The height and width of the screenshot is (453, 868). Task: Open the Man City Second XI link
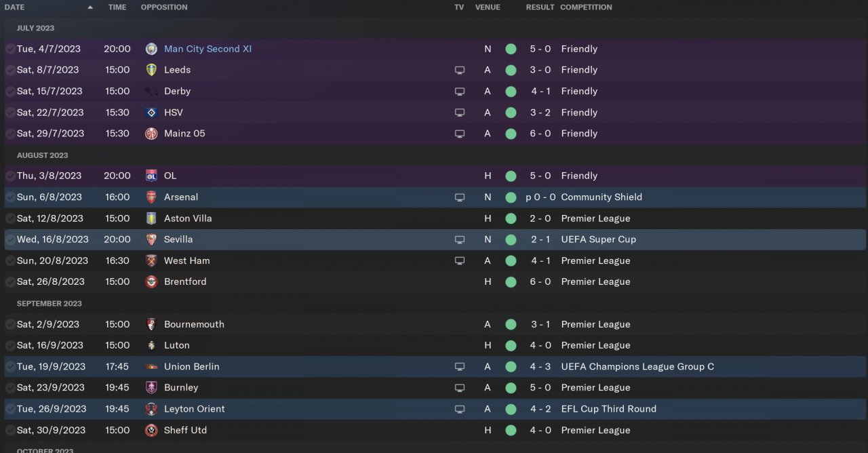(208, 49)
